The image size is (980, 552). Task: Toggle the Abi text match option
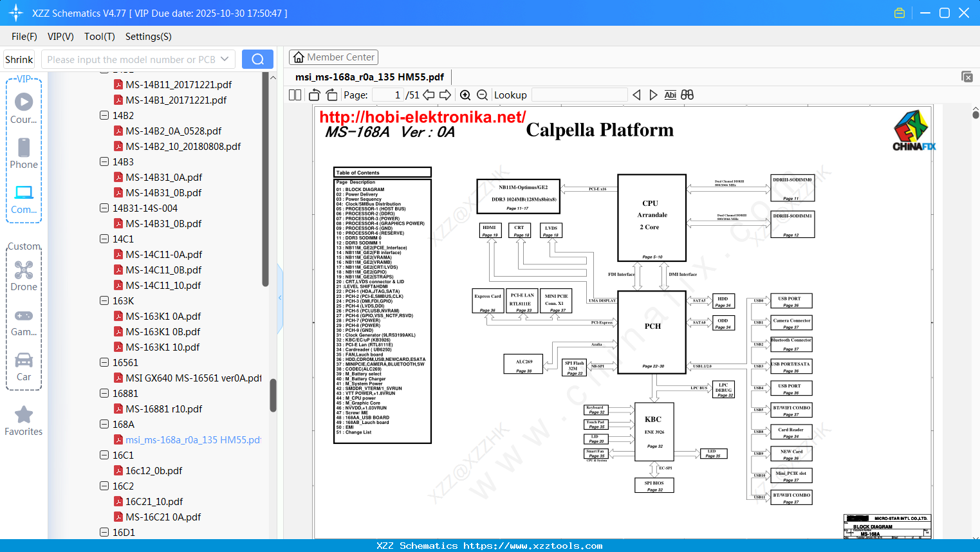coord(670,95)
